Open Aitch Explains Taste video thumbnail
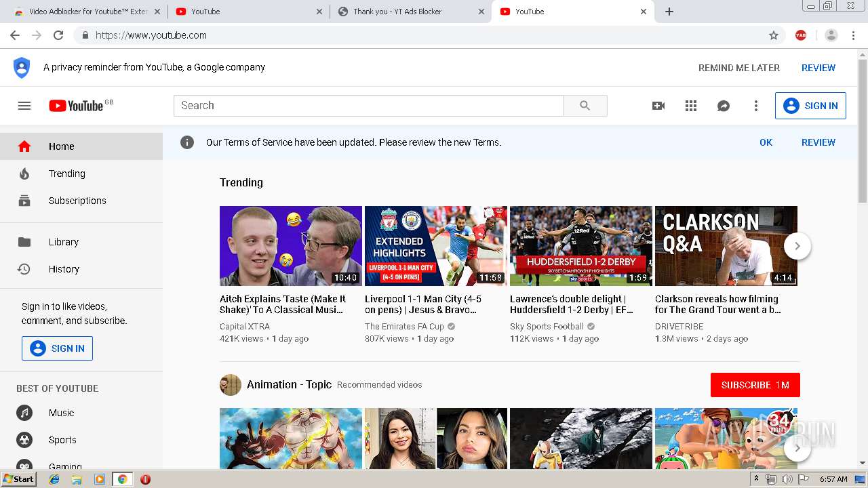 click(x=291, y=246)
